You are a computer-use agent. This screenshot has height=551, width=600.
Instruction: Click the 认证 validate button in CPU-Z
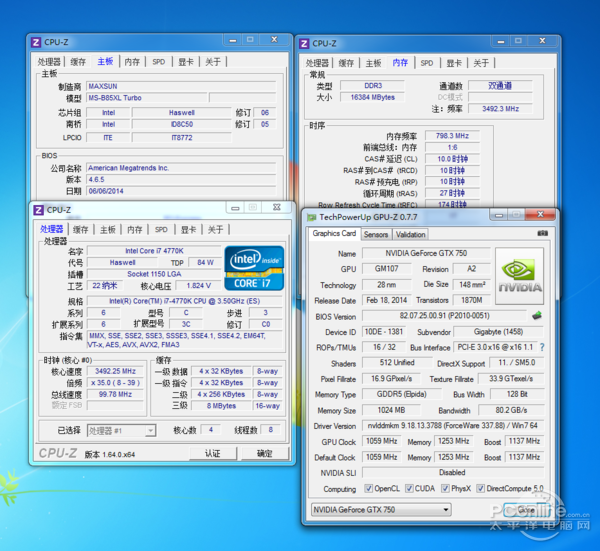[213, 453]
